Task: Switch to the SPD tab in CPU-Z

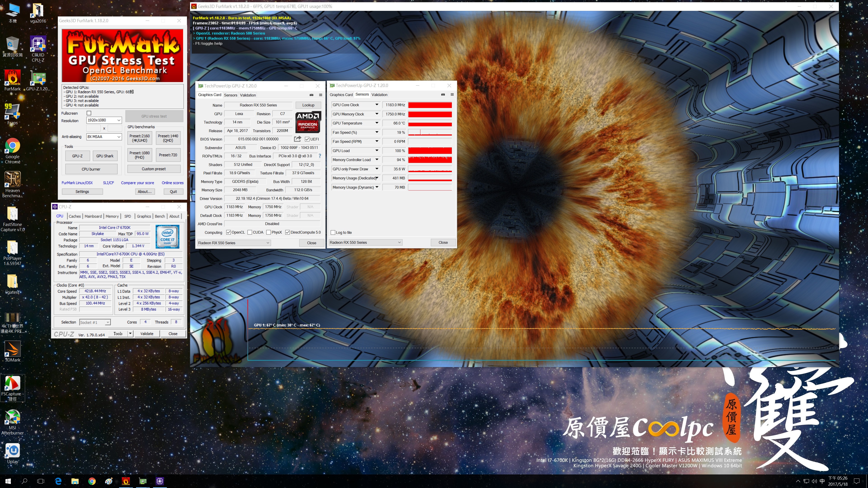Action: point(127,216)
